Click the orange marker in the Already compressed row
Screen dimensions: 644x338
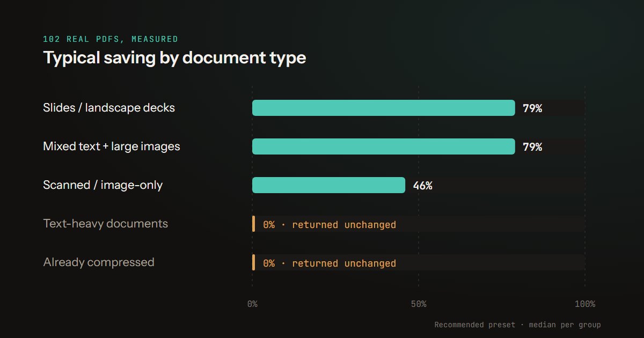[253, 262]
